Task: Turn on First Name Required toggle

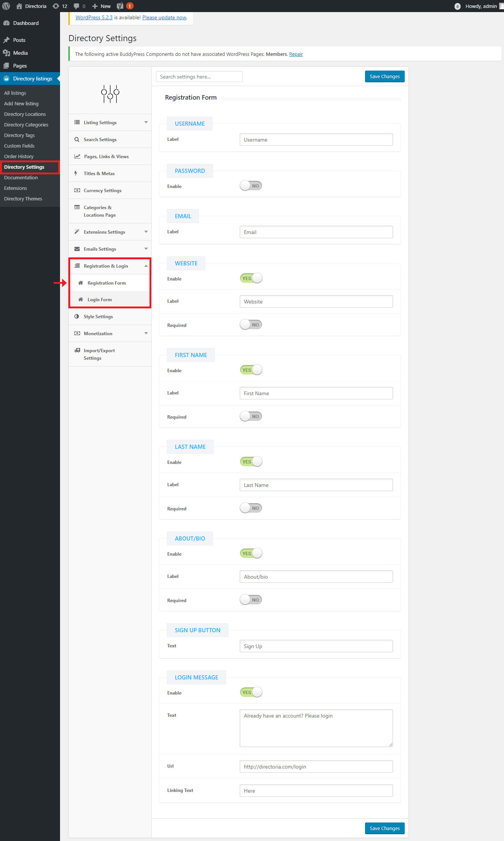Action: pyautogui.click(x=251, y=416)
